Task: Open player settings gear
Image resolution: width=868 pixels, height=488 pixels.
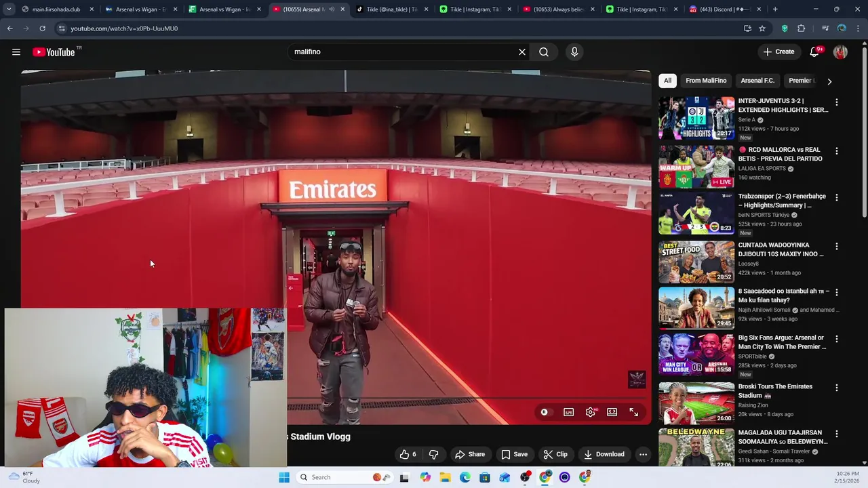Action: pyautogui.click(x=591, y=412)
